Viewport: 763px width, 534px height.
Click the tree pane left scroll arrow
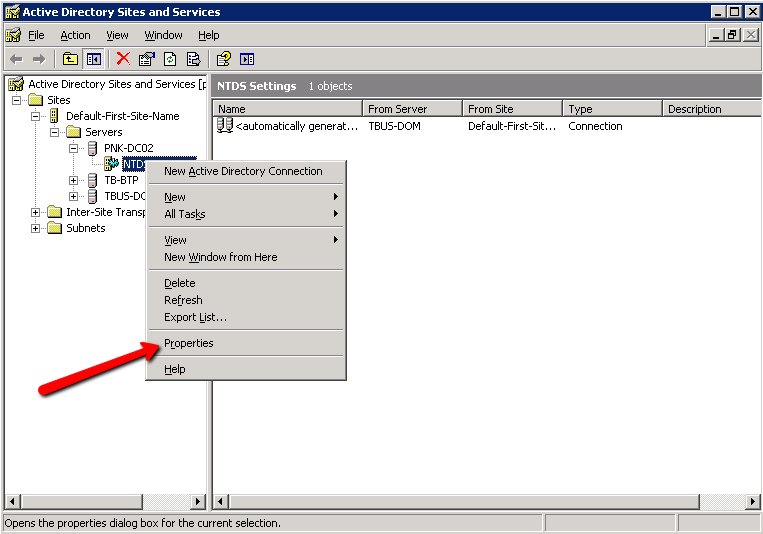pos(12,501)
